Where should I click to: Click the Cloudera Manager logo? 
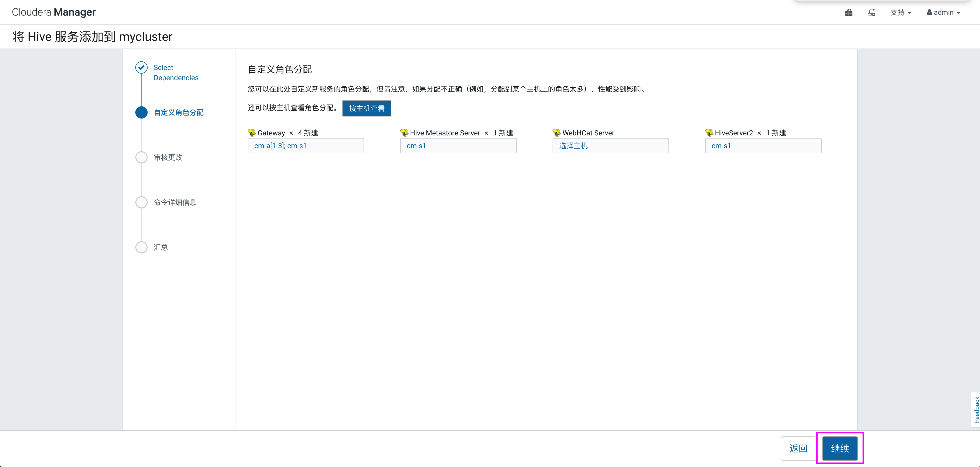coord(53,12)
